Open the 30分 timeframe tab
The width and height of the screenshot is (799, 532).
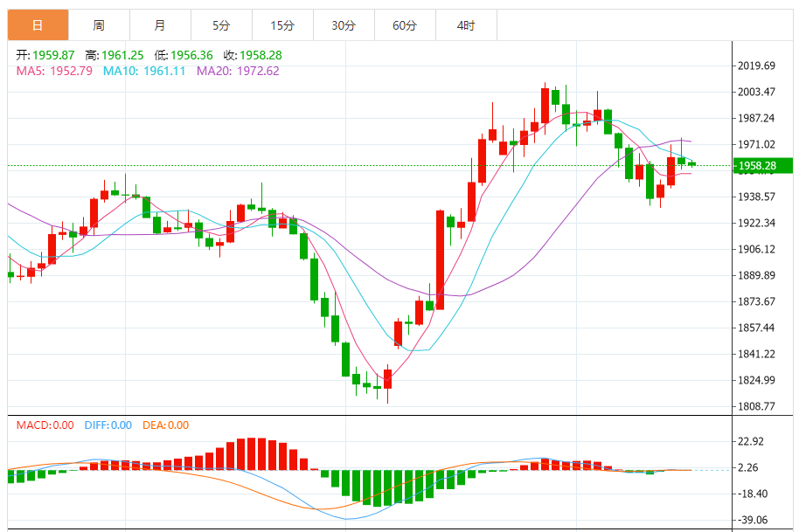coord(344,25)
